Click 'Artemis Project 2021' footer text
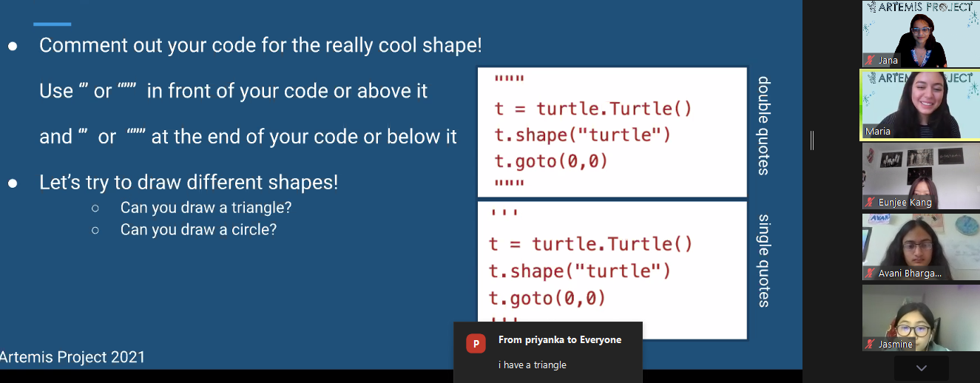 pos(72,358)
